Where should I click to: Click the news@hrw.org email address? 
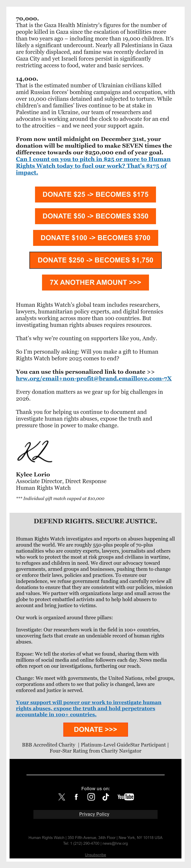click(x=115, y=843)
